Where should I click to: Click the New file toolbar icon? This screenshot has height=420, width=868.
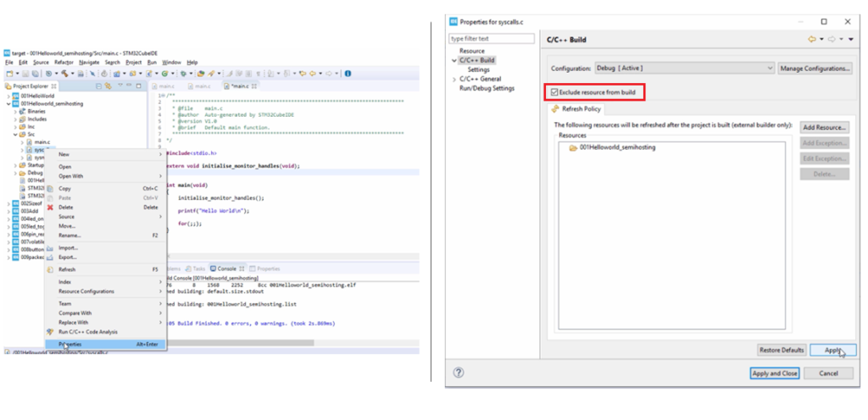click(x=8, y=73)
